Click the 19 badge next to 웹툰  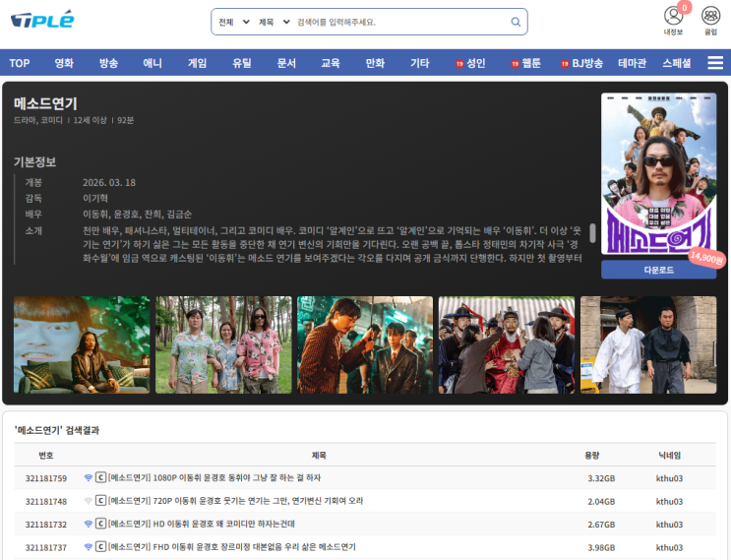tap(516, 64)
